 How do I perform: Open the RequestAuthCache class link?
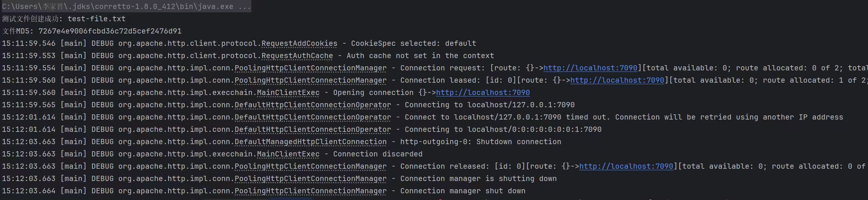[x=297, y=56]
